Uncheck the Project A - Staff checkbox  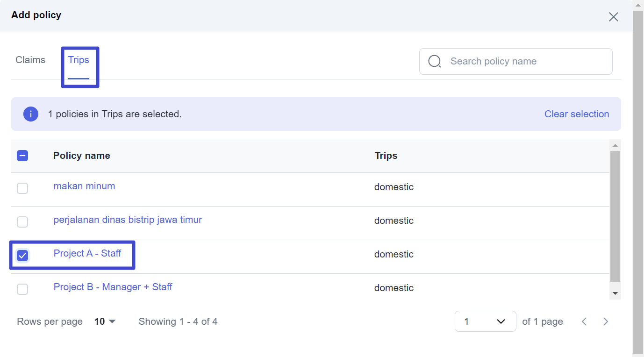[x=22, y=255]
